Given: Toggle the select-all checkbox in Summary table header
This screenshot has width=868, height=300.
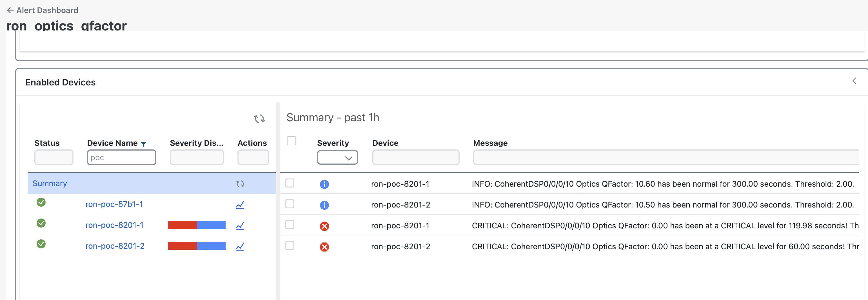Looking at the screenshot, I should click(x=291, y=141).
